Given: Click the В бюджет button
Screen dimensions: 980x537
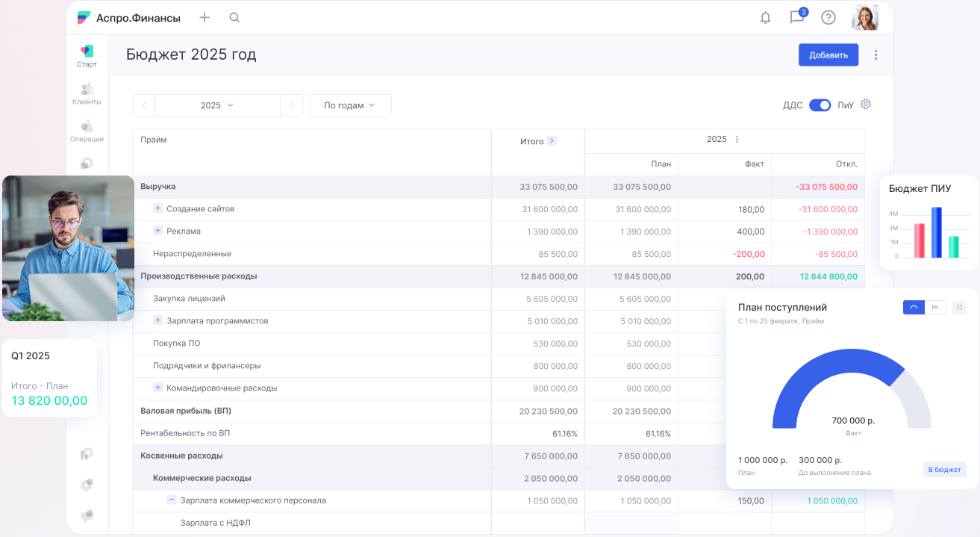Looking at the screenshot, I should click(944, 470).
